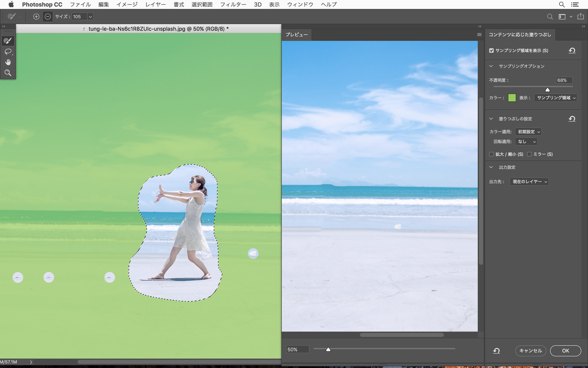The width and height of the screenshot is (588, 368).
Task: Uncheck サンプリング領域を表示 checkbox
Action: (492, 51)
